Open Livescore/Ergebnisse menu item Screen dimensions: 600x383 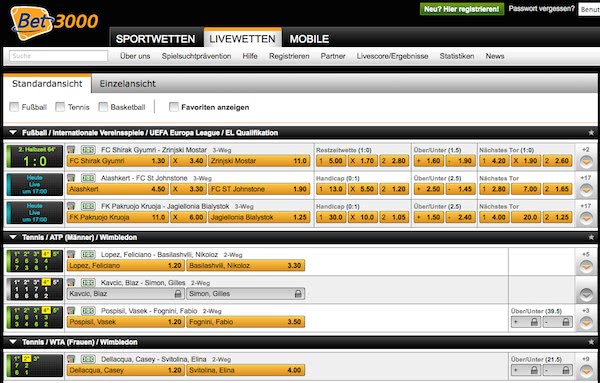(392, 56)
